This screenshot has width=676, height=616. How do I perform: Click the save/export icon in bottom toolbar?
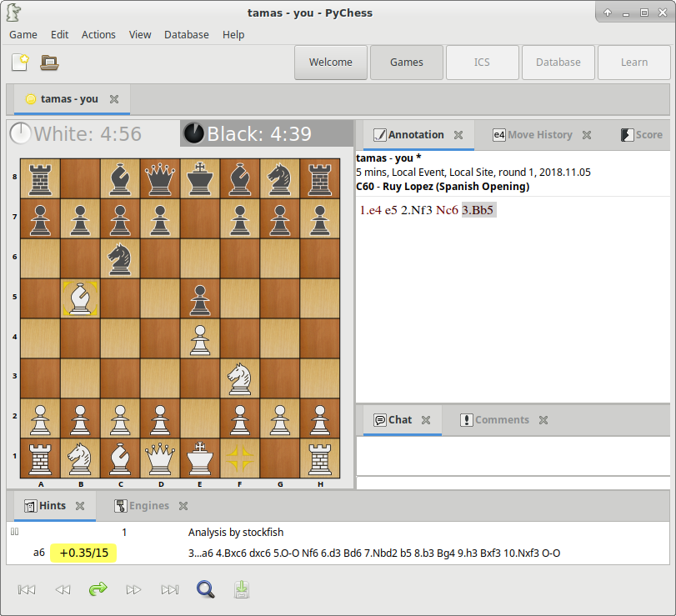(242, 589)
